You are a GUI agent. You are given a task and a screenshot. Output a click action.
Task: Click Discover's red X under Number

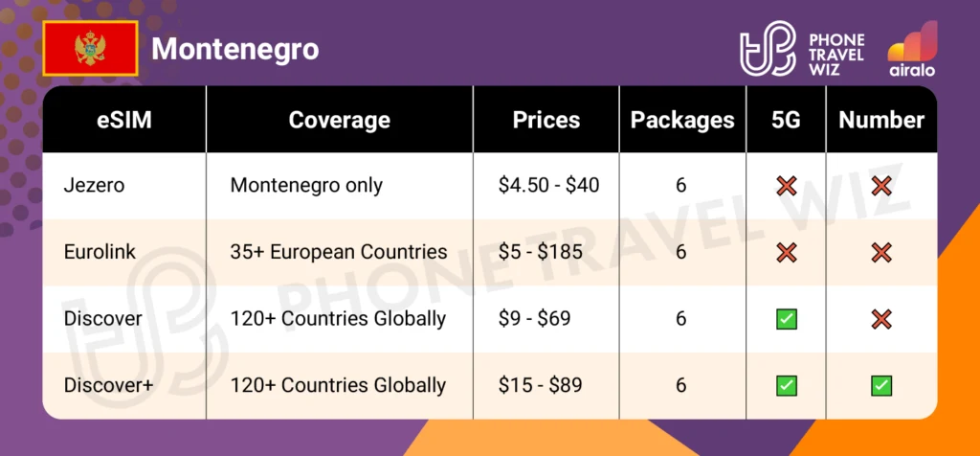pos(880,318)
